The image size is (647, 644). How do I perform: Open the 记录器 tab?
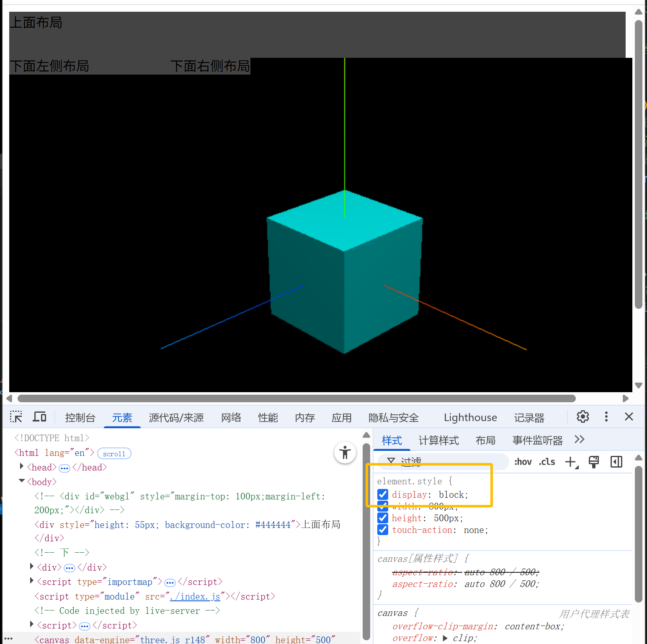coord(529,418)
